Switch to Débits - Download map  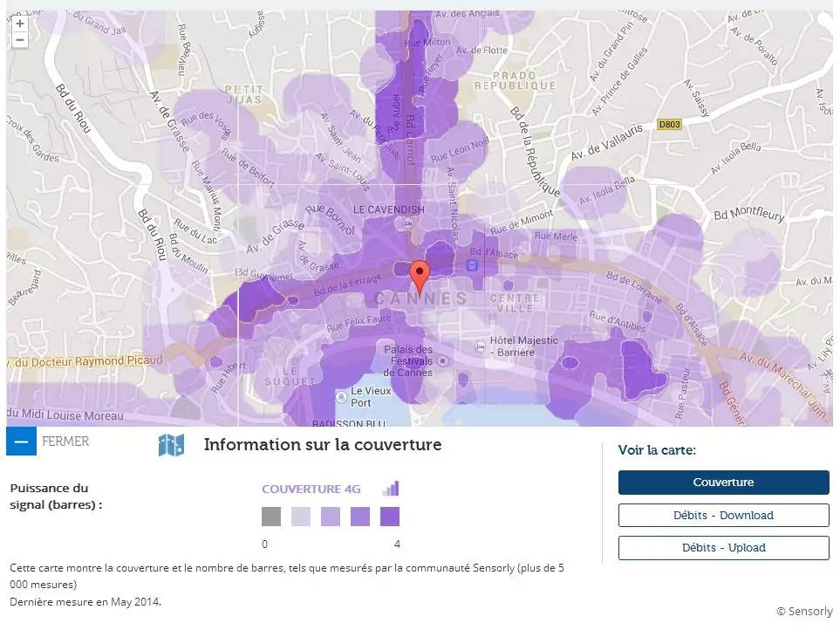[723, 516]
